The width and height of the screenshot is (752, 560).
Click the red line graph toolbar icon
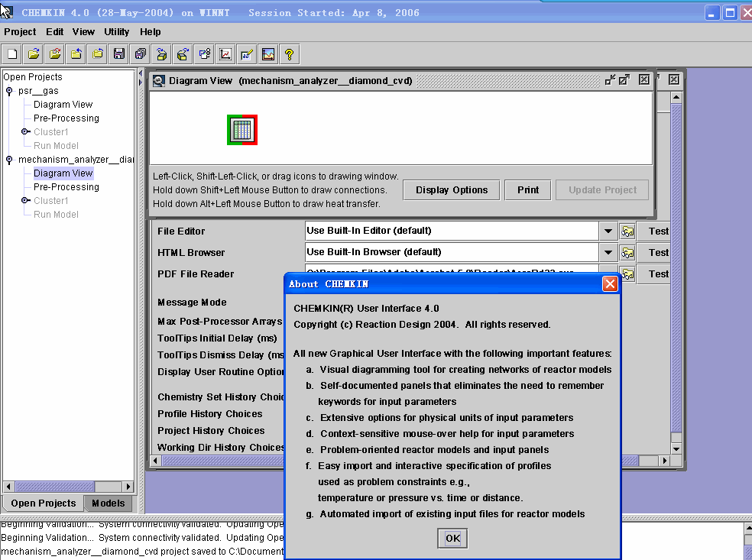225,54
